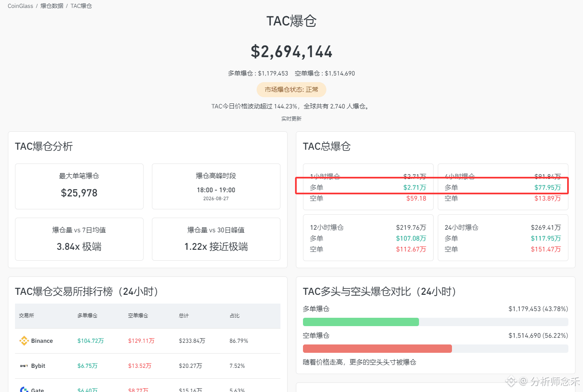Select the 空单爆仓 table column header
583x392 pixels.
(x=138, y=316)
